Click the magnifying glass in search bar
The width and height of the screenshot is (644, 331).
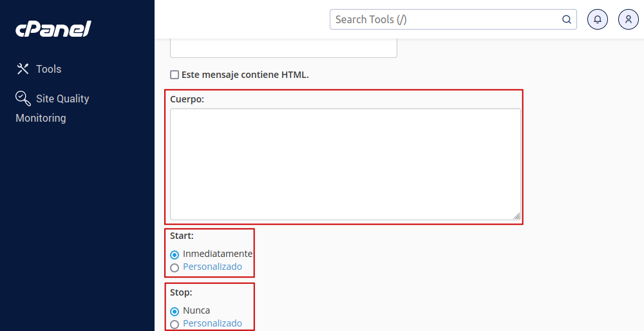click(x=567, y=19)
